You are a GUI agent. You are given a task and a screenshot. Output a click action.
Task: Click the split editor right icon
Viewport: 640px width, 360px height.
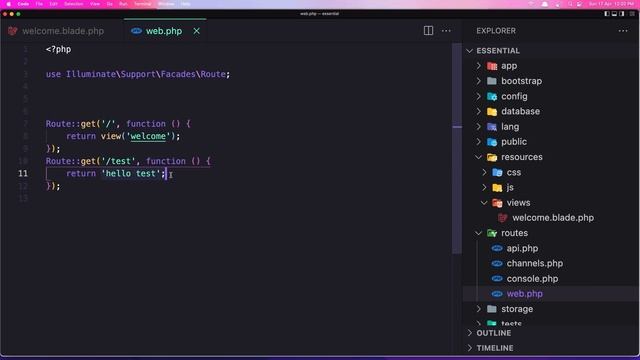tap(428, 31)
